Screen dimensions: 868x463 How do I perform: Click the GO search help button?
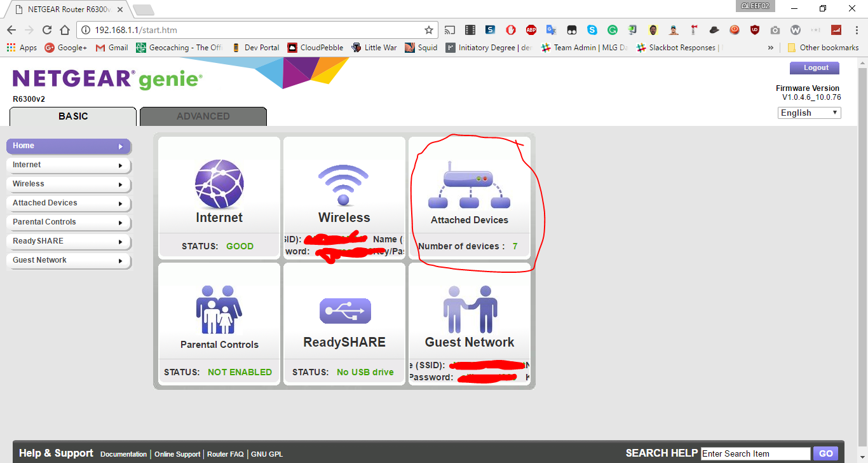(x=825, y=453)
